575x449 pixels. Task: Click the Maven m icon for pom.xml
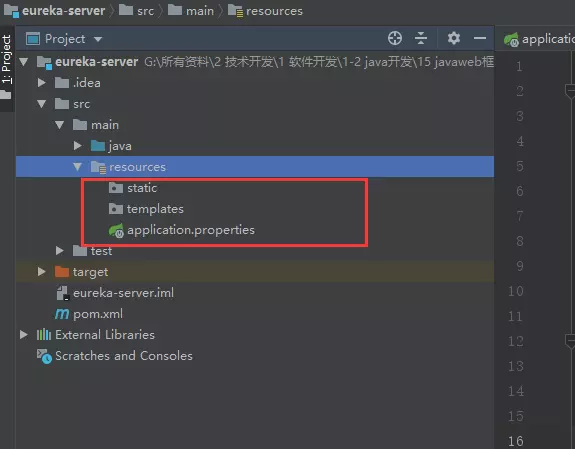coord(62,314)
